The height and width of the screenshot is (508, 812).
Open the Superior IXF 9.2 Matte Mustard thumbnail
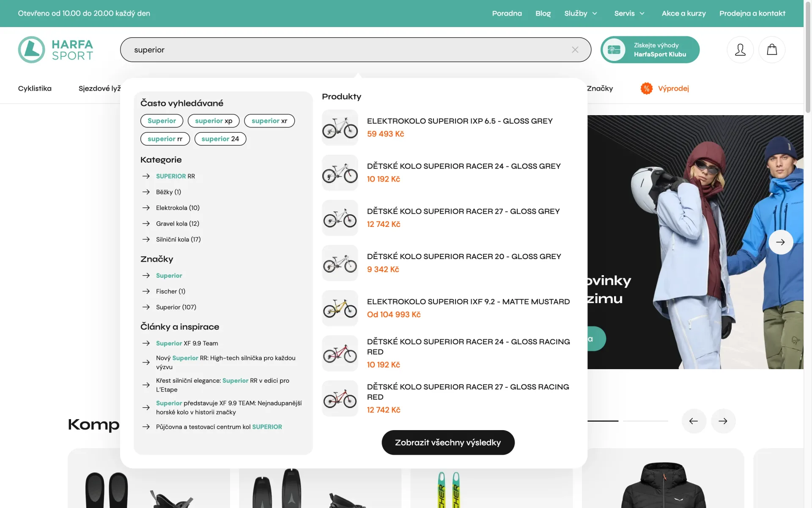[340, 308]
